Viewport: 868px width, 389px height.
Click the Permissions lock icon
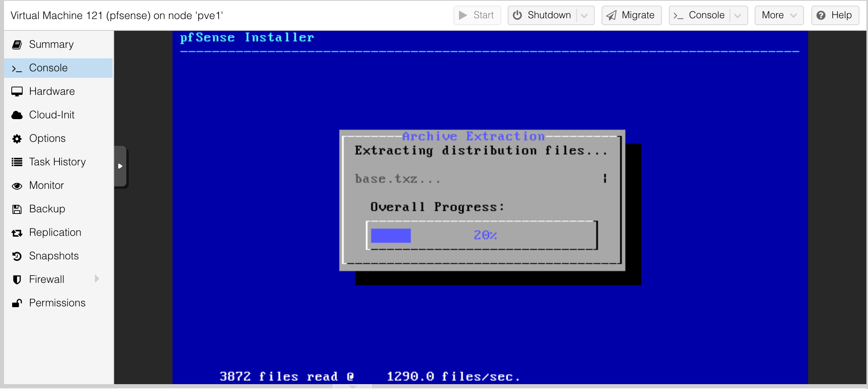point(17,303)
